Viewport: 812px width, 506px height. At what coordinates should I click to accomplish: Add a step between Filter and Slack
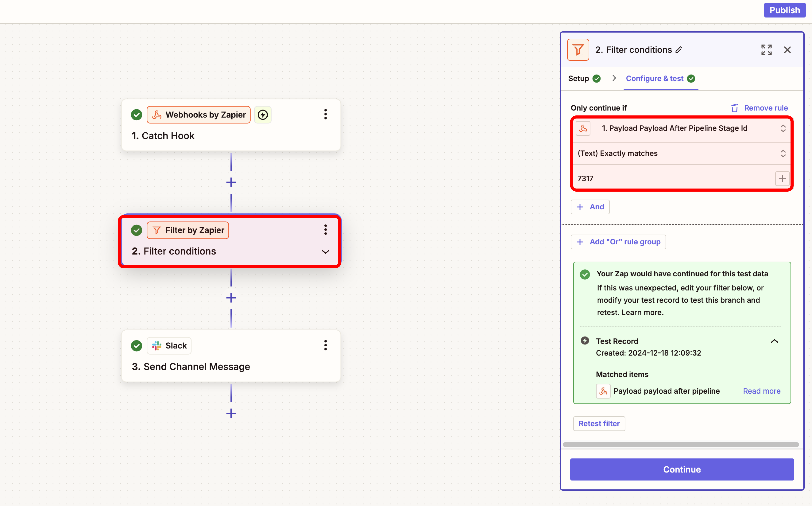pos(231,298)
